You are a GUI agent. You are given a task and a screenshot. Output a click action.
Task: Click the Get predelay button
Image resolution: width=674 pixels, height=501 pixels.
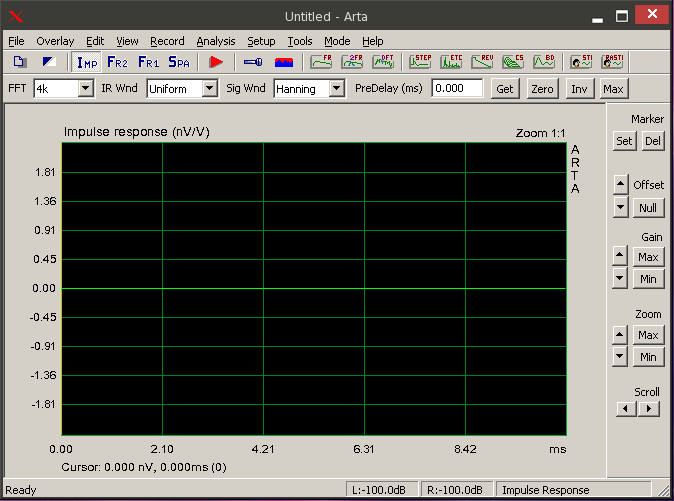point(505,89)
